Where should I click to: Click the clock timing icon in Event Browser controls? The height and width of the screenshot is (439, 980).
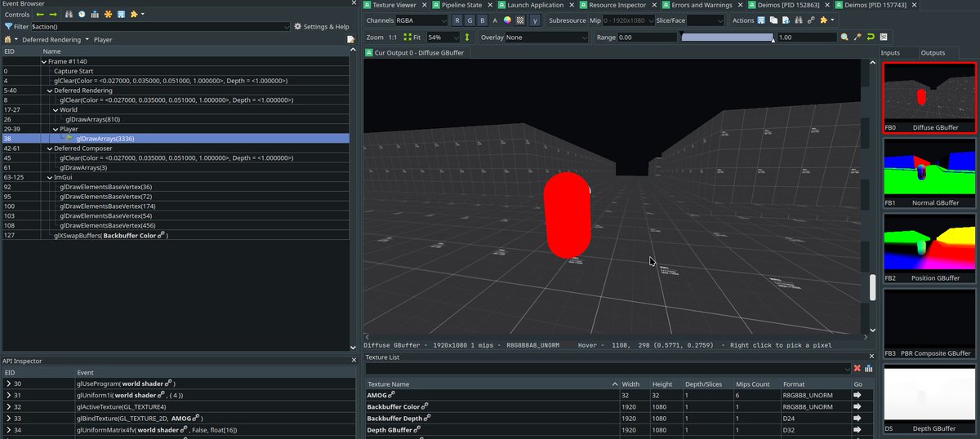(82, 15)
